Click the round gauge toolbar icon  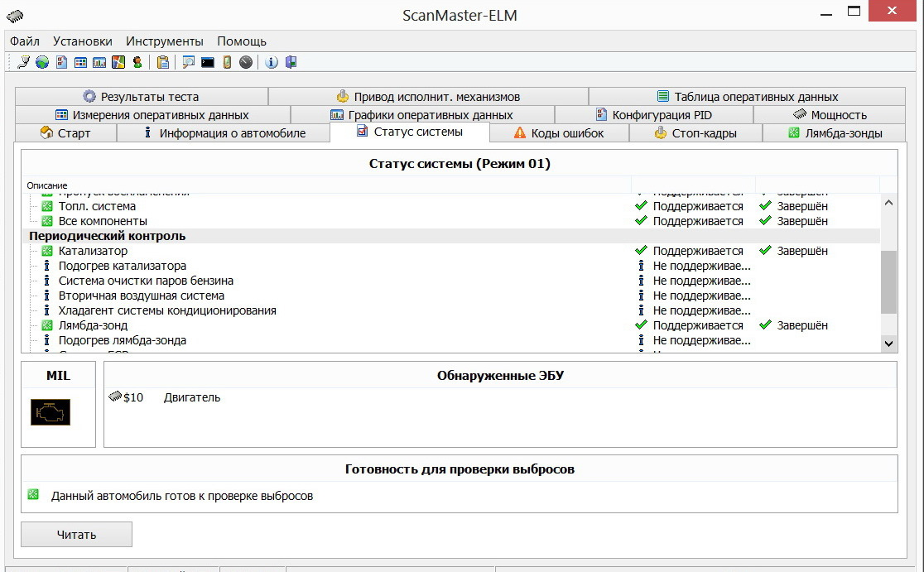coord(246,62)
